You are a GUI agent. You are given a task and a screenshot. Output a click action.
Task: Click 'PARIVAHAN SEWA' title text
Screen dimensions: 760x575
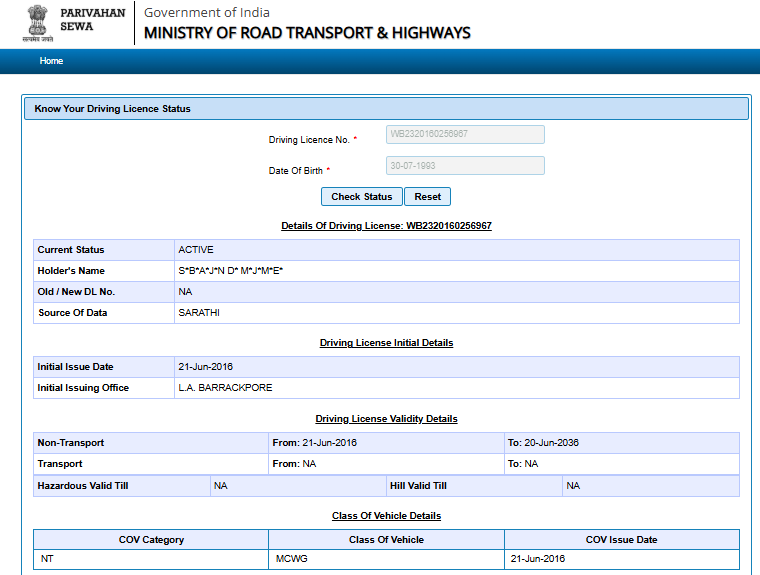(x=93, y=19)
